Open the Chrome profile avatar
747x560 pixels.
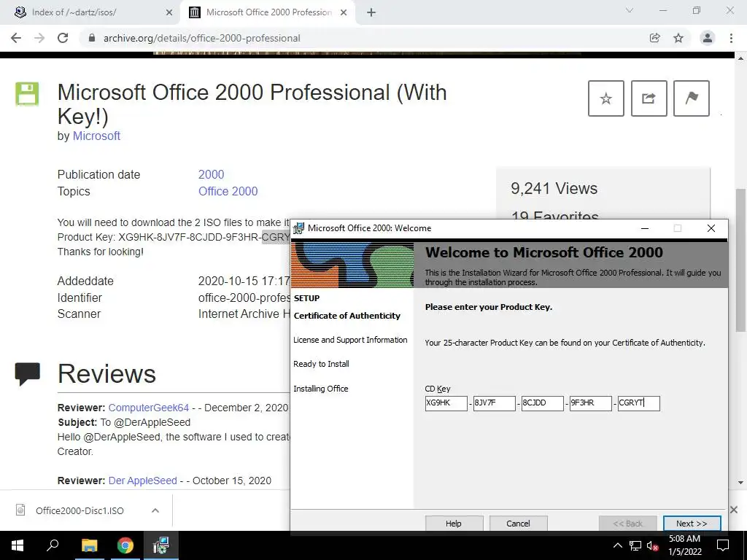pyautogui.click(x=708, y=38)
